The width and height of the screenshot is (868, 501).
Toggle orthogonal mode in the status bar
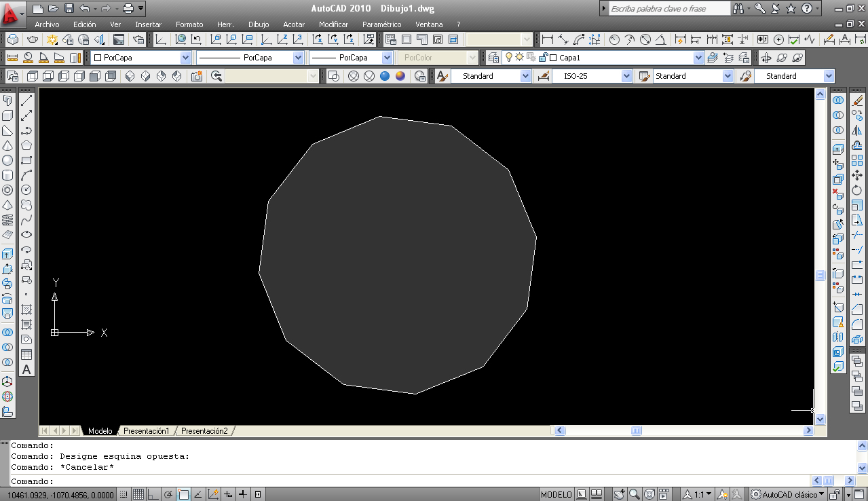click(x=152, y=494)
